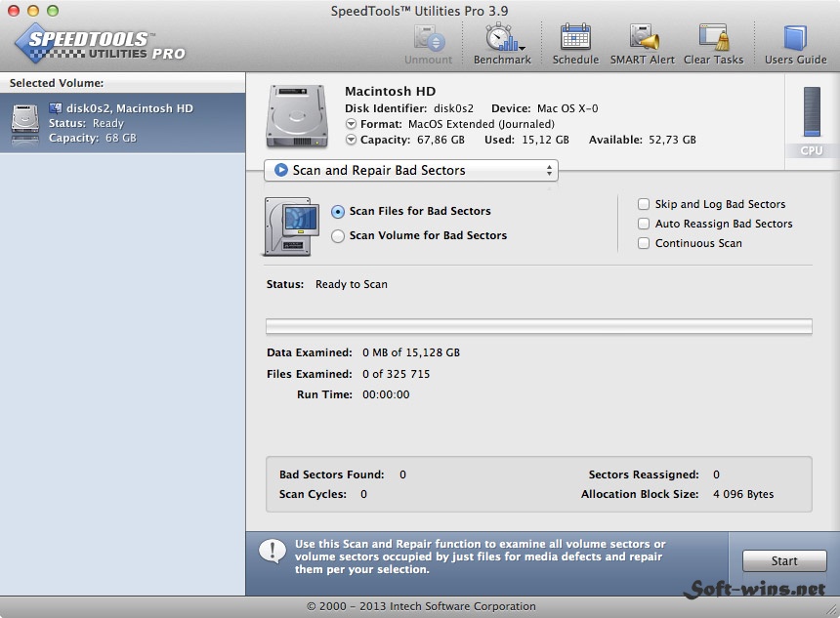Click the Available: 52,73 GB text

643,140
